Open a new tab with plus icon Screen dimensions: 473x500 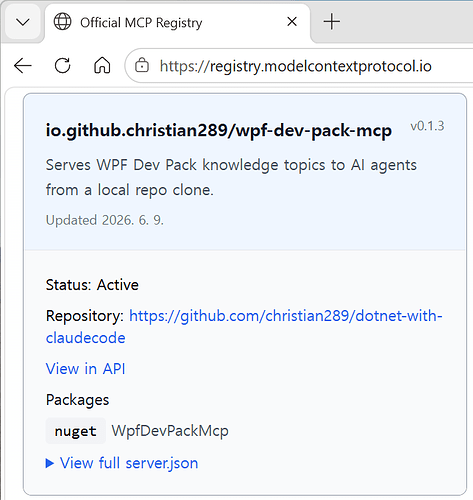(332, 22)
